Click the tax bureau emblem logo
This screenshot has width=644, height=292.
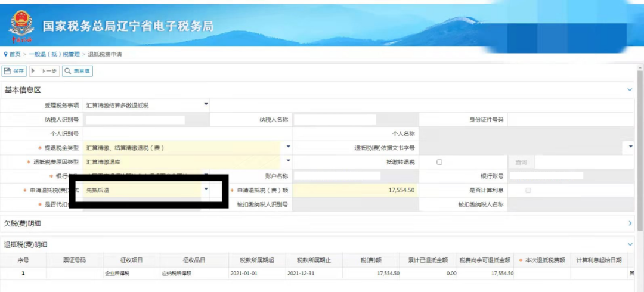click(x=21, y=24)
